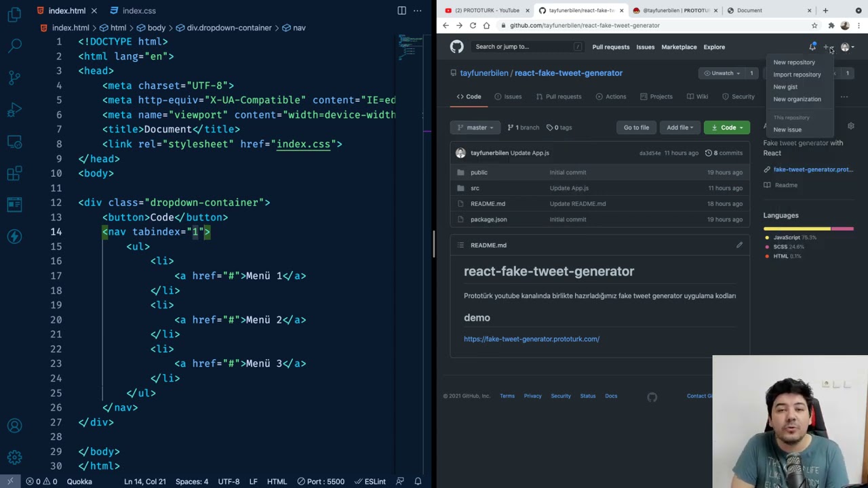This screenshot has height=488, width=868.
Task: Change indentation via Spaces: 4
Action: coord(192,481)
